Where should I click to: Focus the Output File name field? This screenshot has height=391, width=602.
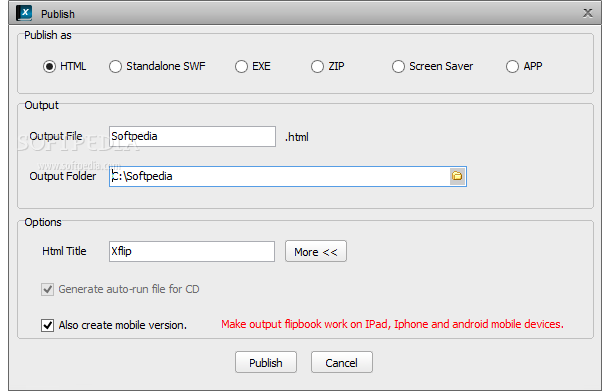pyautogui.click(x=192, y=136)
